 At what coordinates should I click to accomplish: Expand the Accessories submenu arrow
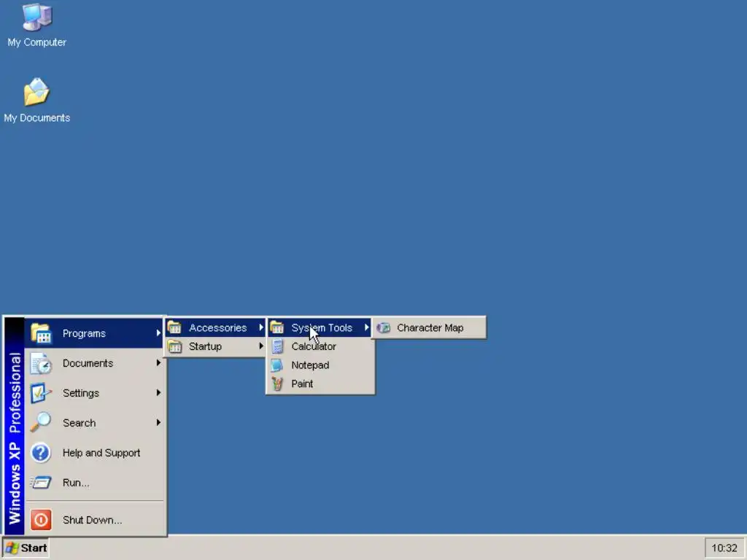(261, 327)
